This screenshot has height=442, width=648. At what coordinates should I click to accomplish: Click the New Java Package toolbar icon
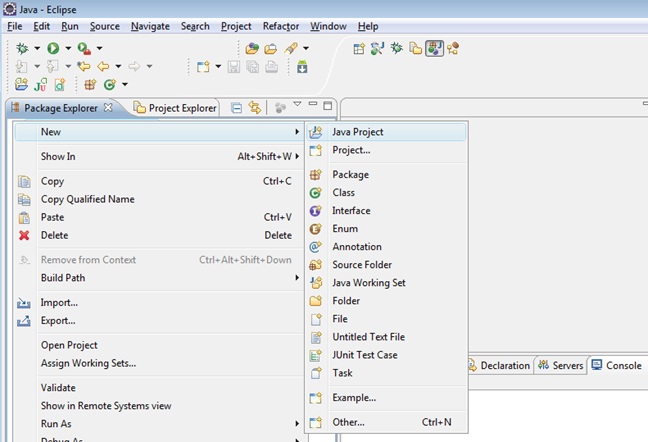pos(90,85)
